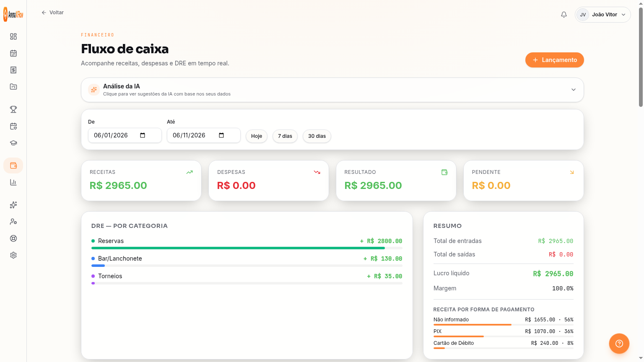Open the graduation cap sidebar icon
The height and width of the screenshot is (362, 644).
(x=13, y=143)
